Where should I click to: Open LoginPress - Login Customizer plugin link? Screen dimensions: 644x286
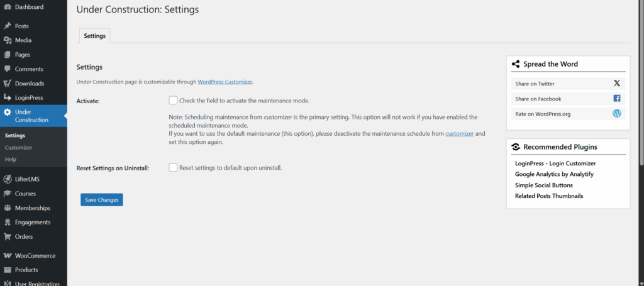coord(555,163)
